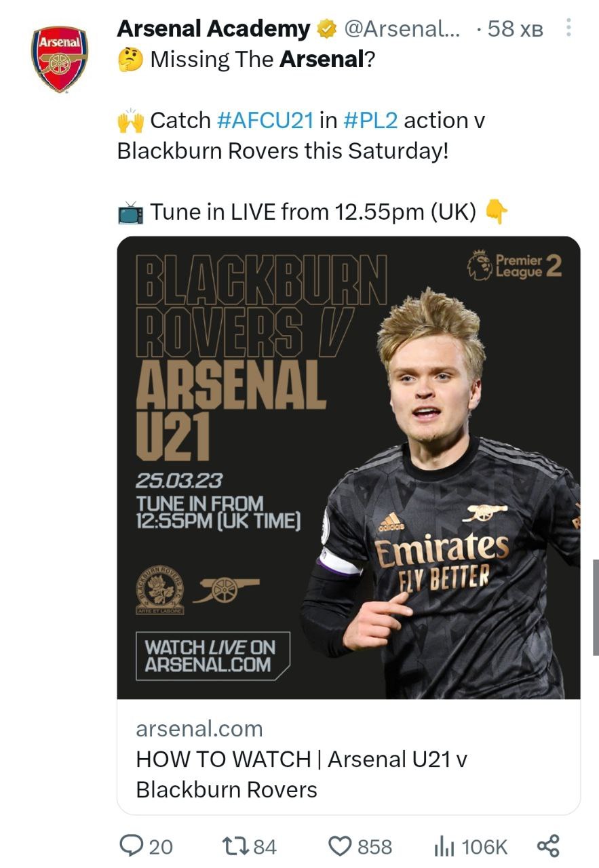The image size is (599, 868).
Task: Open the HOW TO WATCH article title
Action: (301, 774)
